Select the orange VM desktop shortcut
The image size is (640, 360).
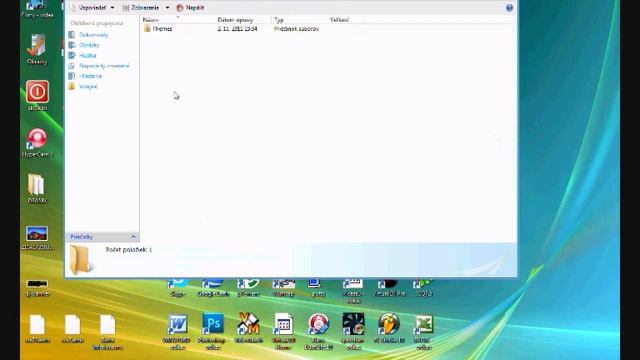tap(248, 328)
